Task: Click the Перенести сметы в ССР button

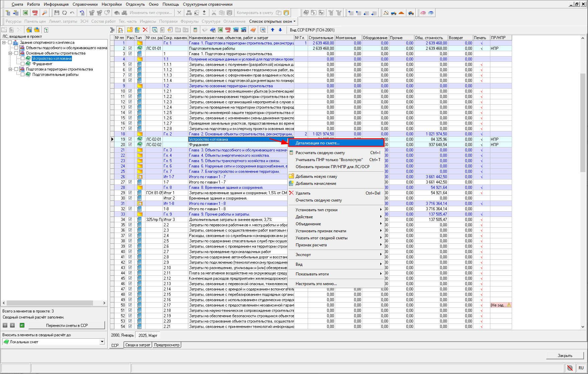Action: click(x=67, y=325)
